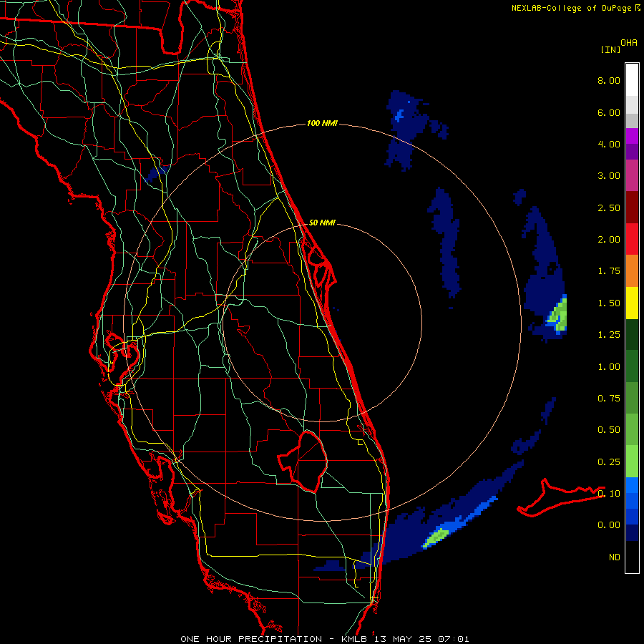
Task: Click the 6.00 legend value
Action: coord(608,112)
